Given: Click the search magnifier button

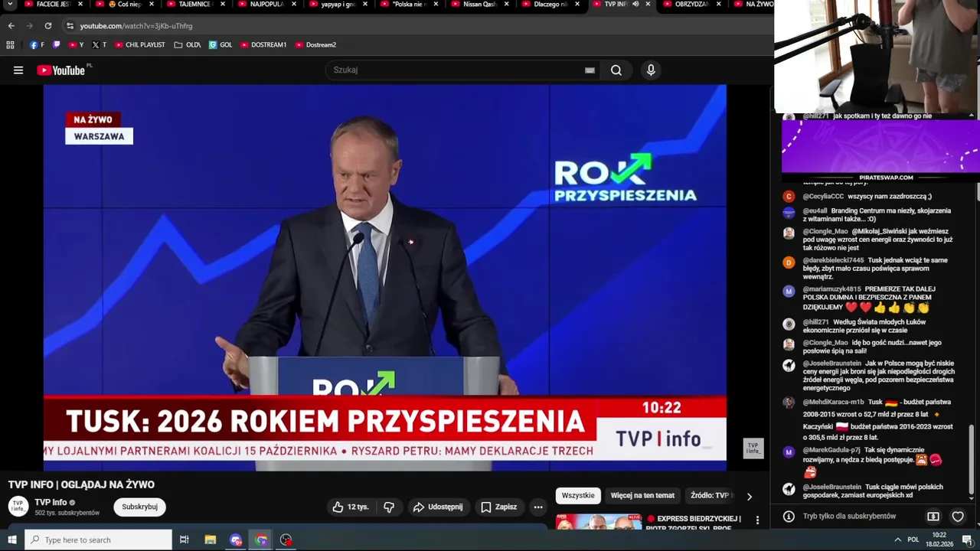Looking at the screenshot, I should click(616, 70).
